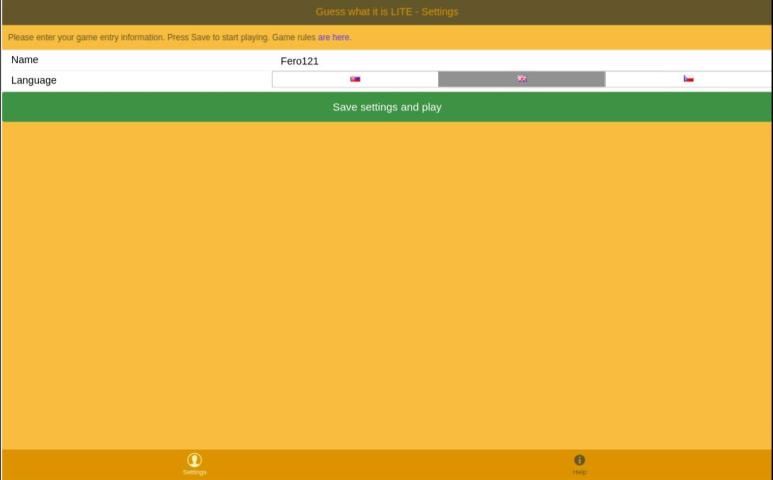The image size is (773, 480).
Task: Click the Name label
Action: pos(25,60)
